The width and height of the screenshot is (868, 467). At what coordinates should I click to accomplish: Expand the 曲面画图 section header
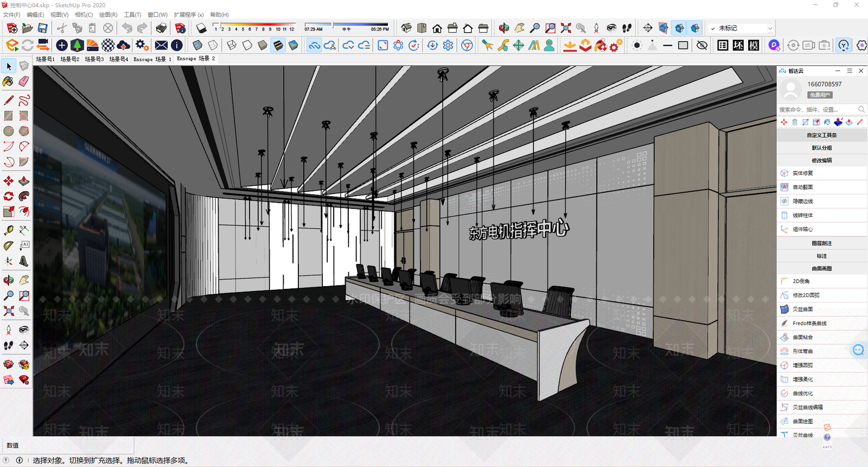click(822, 268)
